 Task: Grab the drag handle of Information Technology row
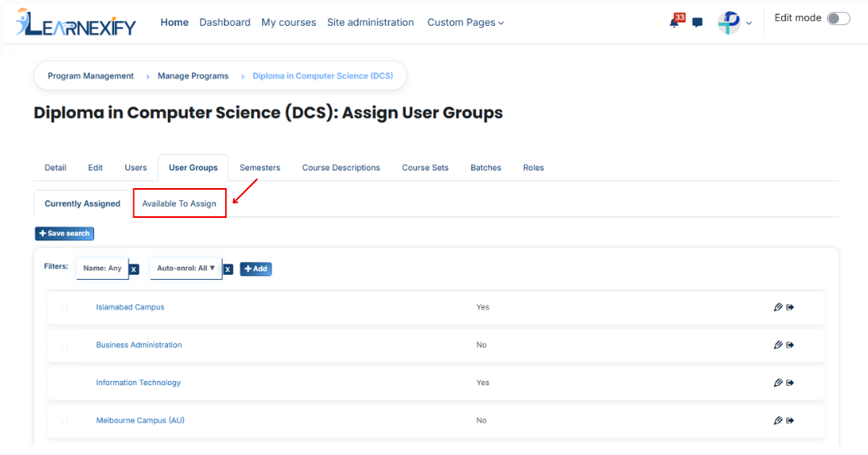[x=65, y=383]
